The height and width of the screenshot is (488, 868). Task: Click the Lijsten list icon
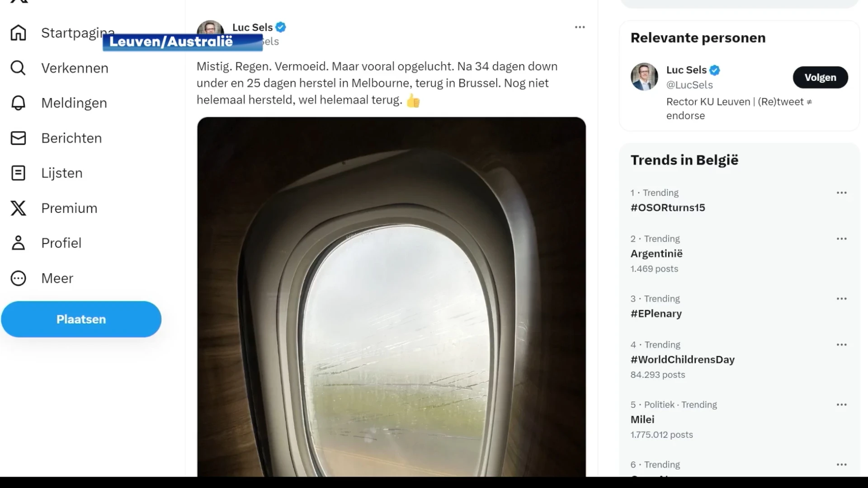tap(18, 173)
